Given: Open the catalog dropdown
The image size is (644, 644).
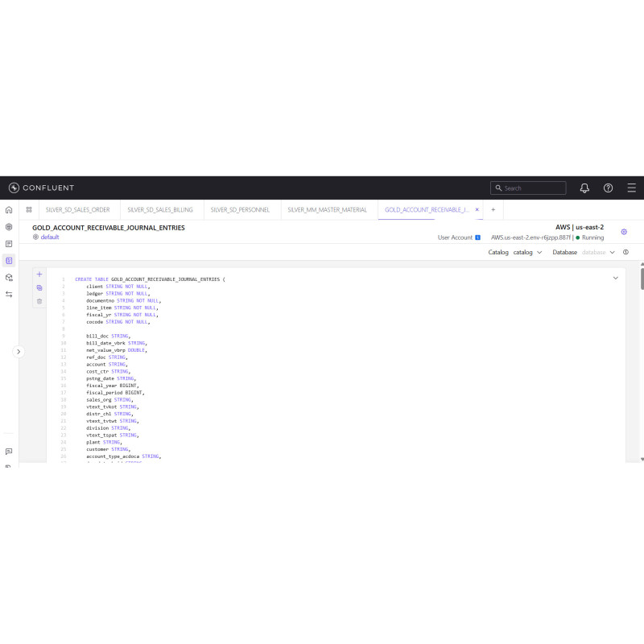Looking at the screenshot, I should point(527,252).
